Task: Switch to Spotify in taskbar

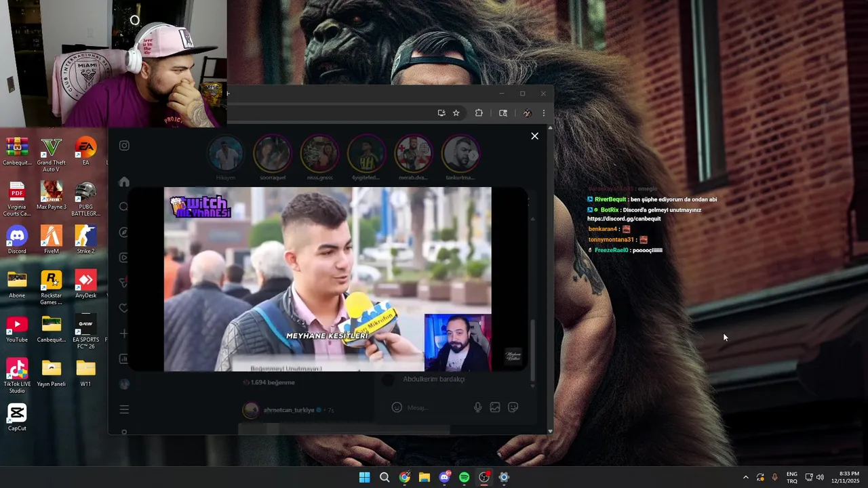Action: (464, 477)
